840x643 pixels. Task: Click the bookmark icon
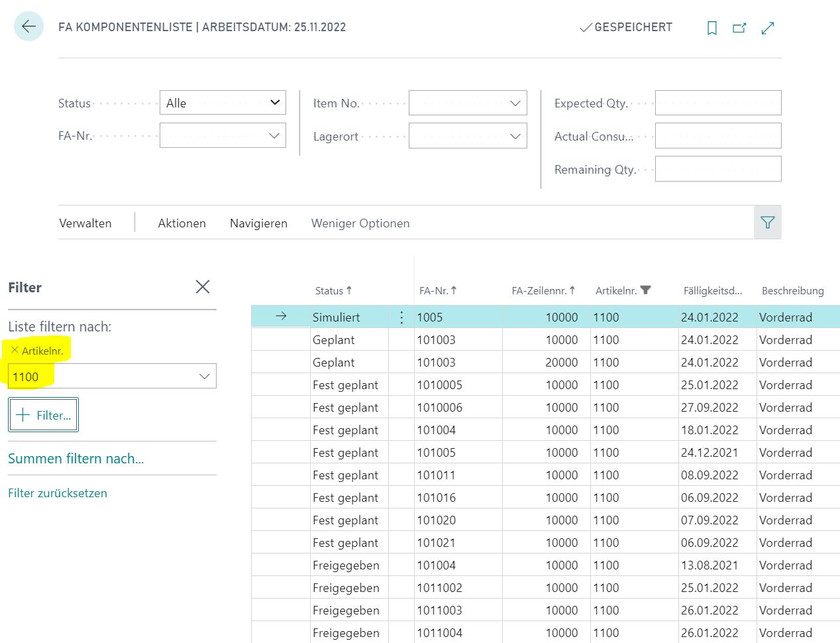tap(712, 28)
